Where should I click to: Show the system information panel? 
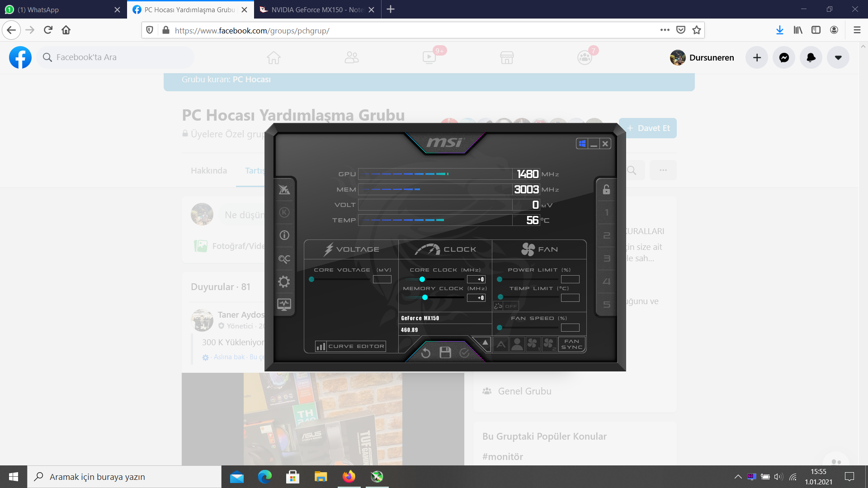(x=284, y=235)
